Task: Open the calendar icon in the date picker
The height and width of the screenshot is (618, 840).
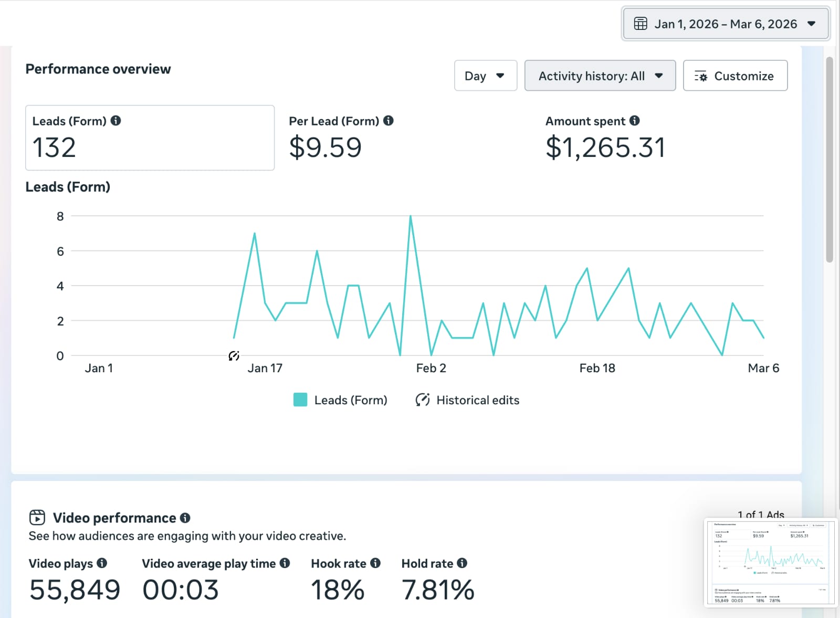Action: pos(640,23)
